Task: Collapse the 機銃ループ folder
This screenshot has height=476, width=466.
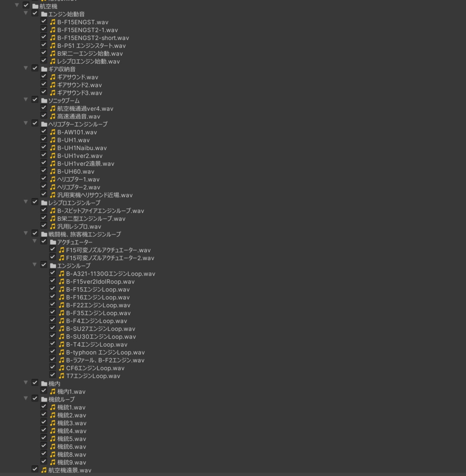Action: tap(26, 398)
